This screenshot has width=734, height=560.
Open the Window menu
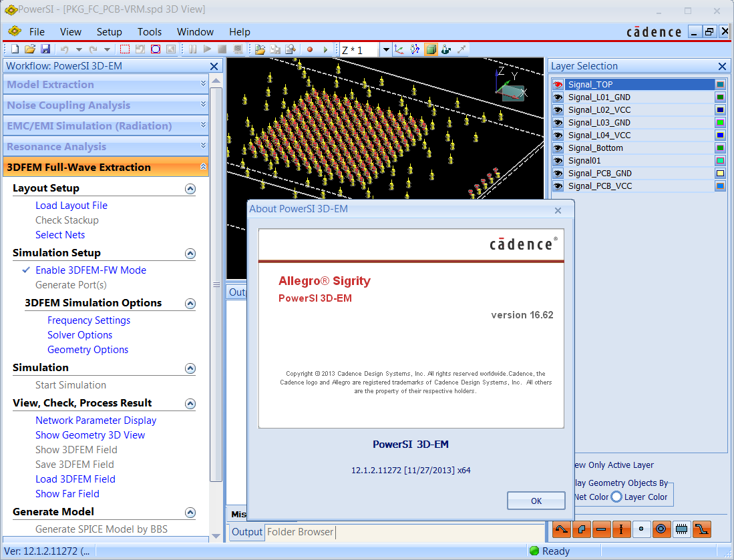tap(195, 32)
